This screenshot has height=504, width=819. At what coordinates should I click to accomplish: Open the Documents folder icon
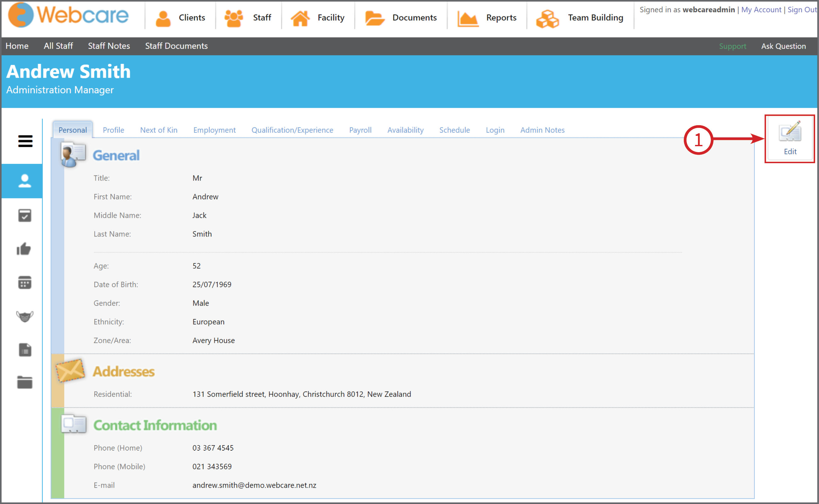(375, 18)
